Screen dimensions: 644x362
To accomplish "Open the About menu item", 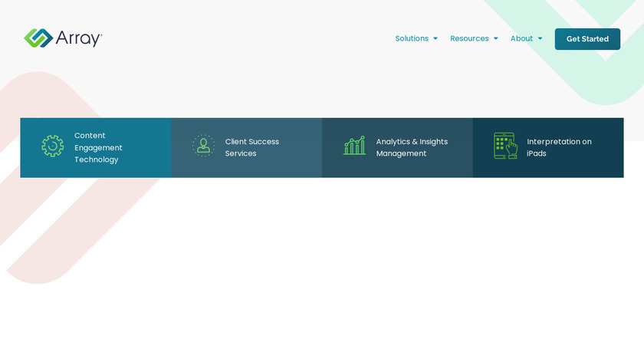I will click(x=521, y=38).
